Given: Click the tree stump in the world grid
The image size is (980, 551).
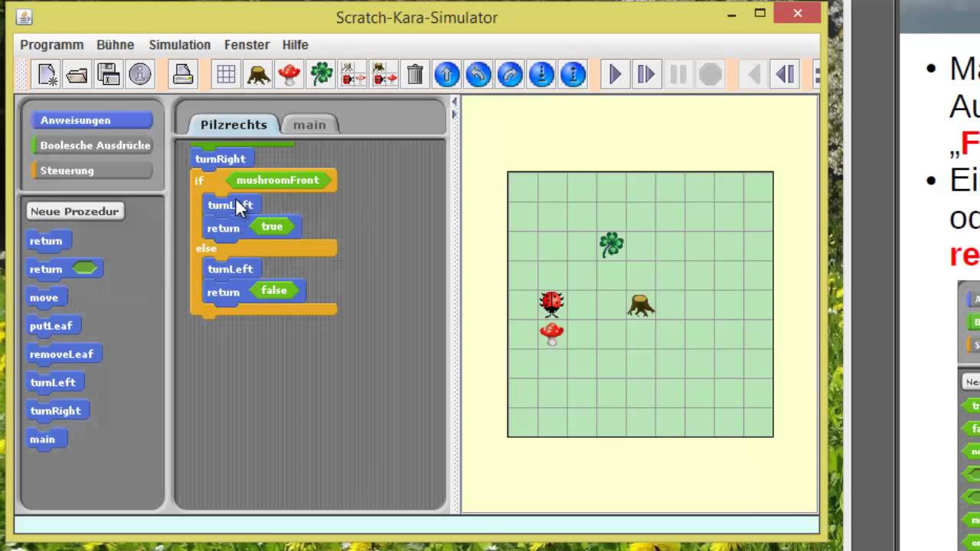Looking at the screenshot, I should coord(641,305).
